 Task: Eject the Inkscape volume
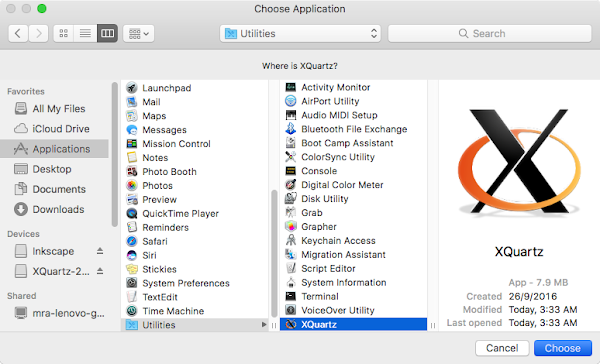coord(100,251)
